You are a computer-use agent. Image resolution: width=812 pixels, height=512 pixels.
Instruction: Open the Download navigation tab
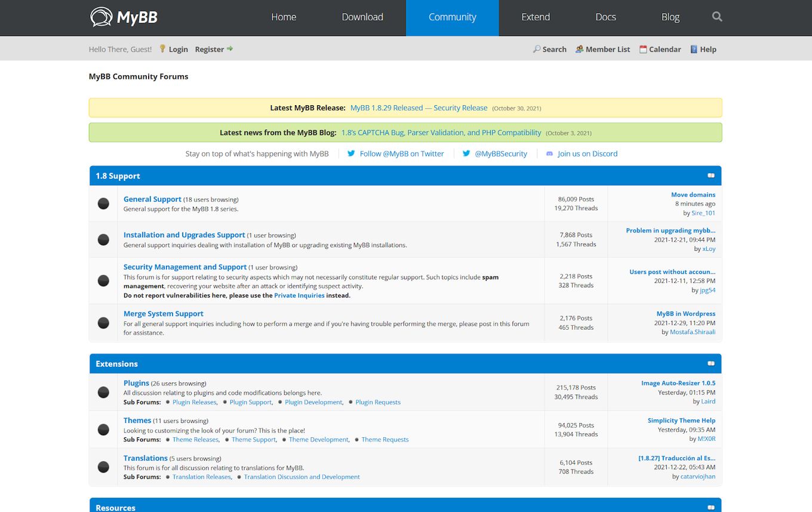[x=362, y=17]
